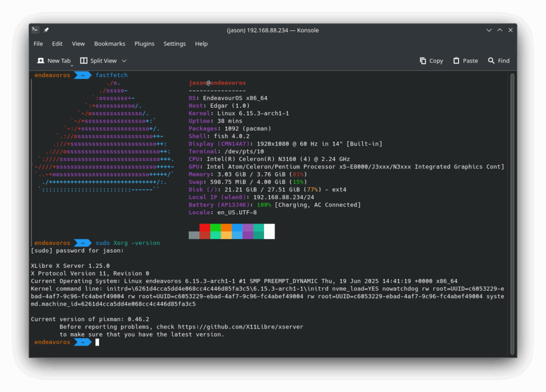Open the Edit menu
Image resolution: width=546 pixels, height=392 pixels.
pyautogui.click(x=57, y=44)
